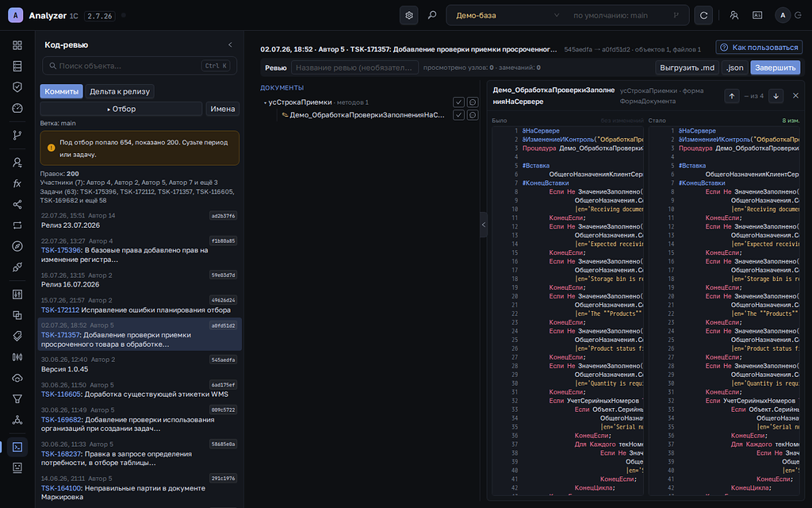Export review with Выгрузить .md

pos(687,67)
